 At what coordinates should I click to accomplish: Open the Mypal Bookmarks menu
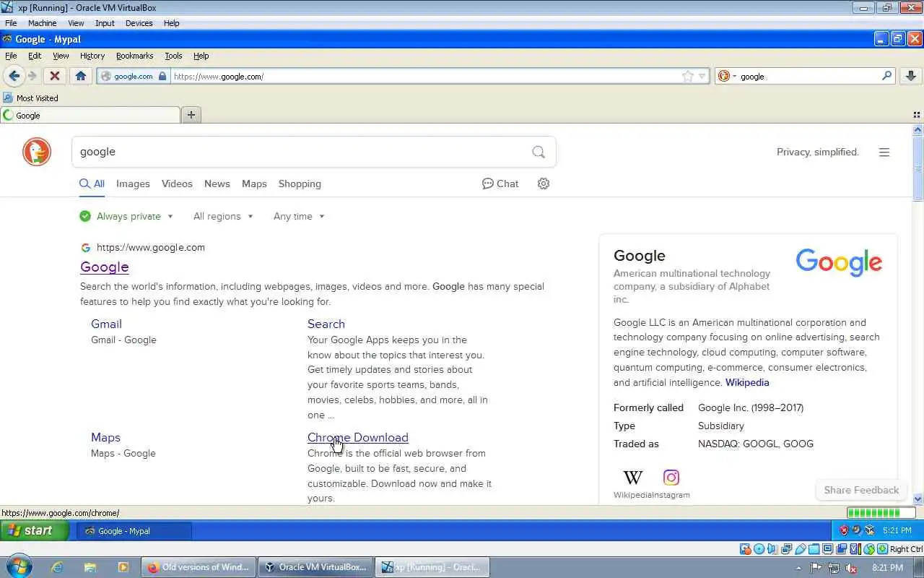(134, 56)
